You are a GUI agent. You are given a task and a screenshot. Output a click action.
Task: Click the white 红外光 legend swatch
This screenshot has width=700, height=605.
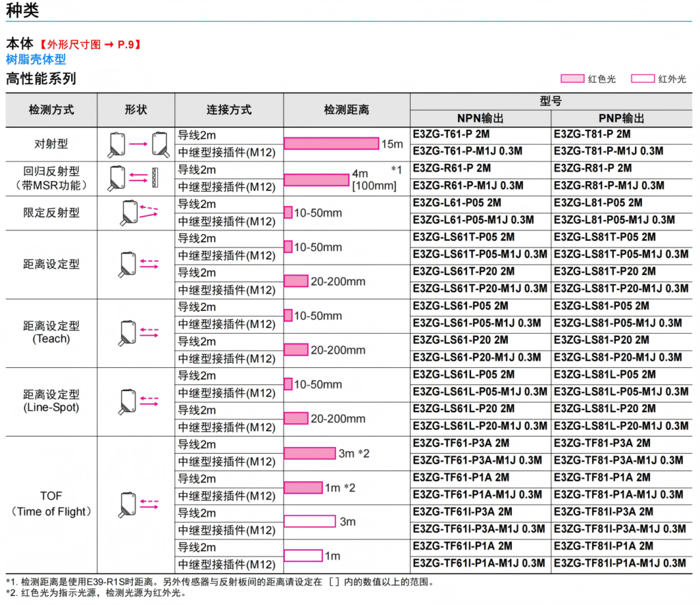(643, 79)
